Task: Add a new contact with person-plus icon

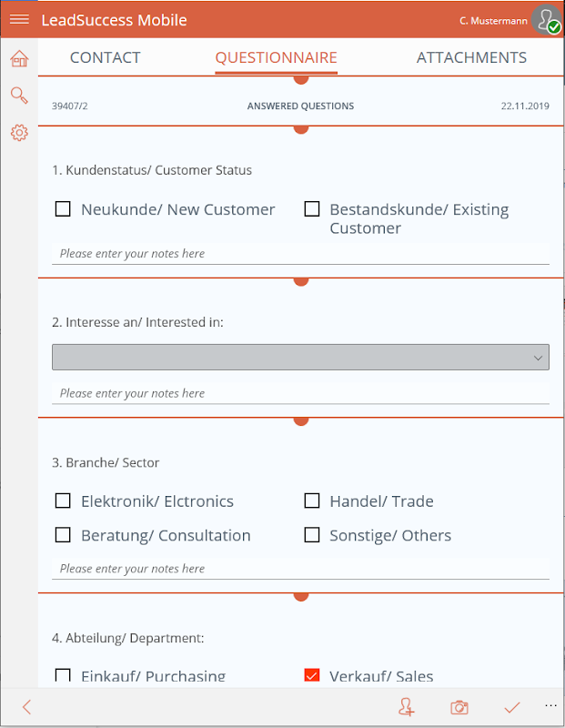Action: [406, 707]
